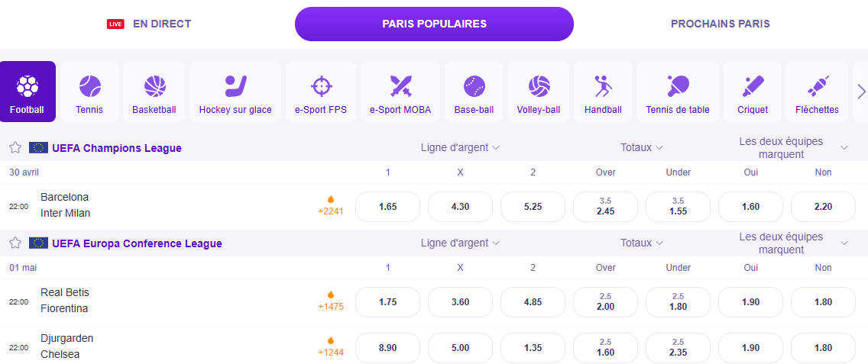Choose the Basketball sport category
The width and height of the screenshot is (868, 364).
coord(154,92)
